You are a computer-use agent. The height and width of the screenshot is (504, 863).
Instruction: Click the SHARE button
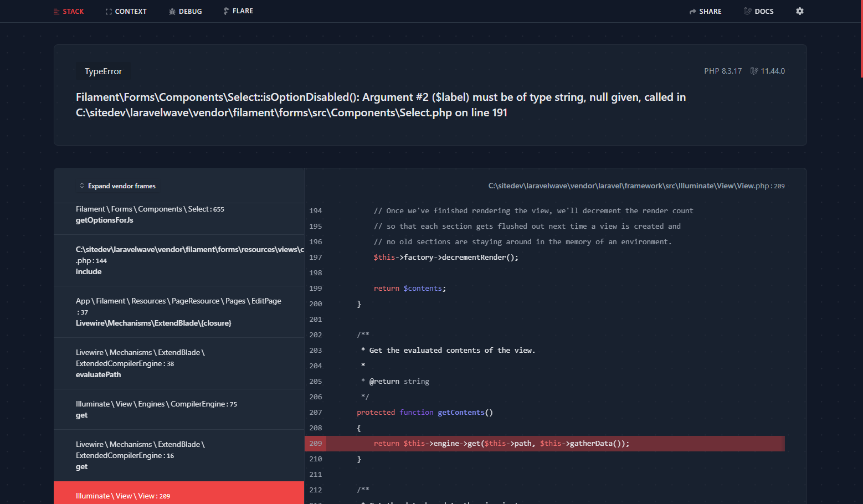705,11
